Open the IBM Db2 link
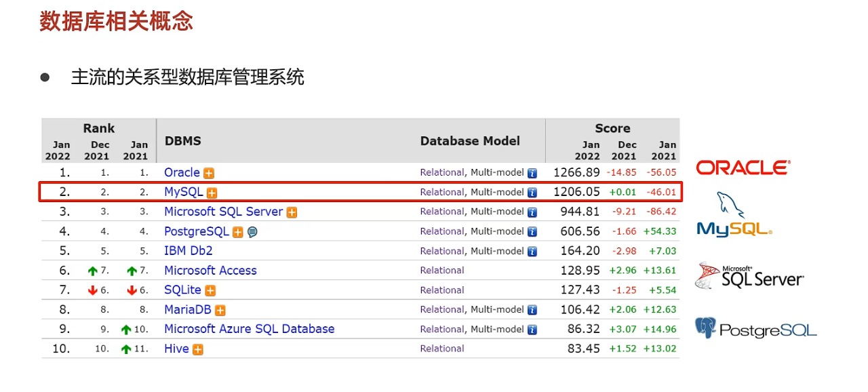The height and width of the screenshot is (392, 868). (189, 251)
